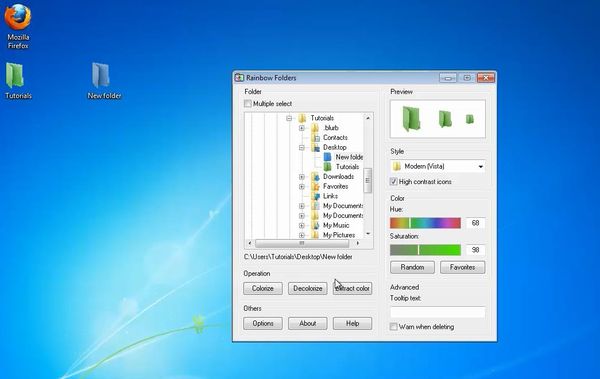Click the Downloads folder icon in the tree
Image resolution: width=600 pixels, height=379 pixels.
click(315, 176)
